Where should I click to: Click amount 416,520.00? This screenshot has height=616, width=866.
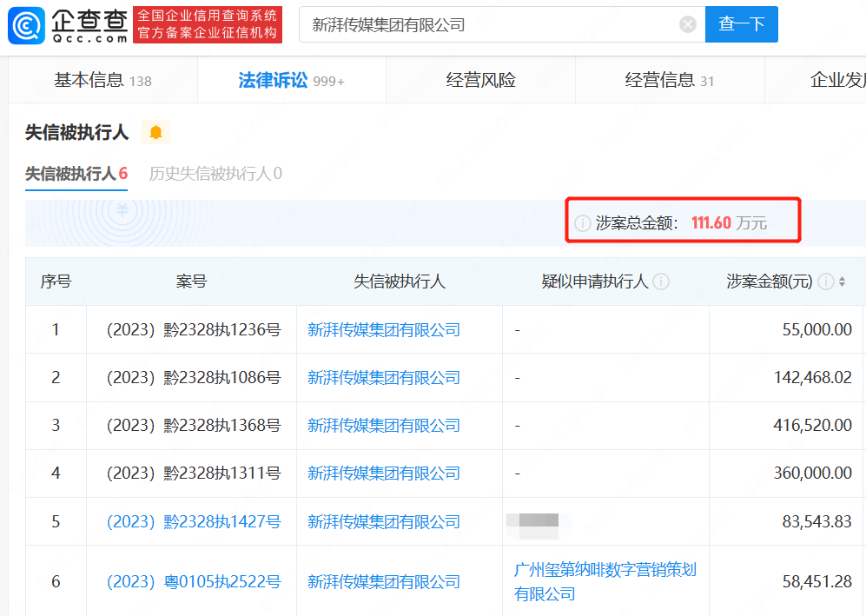813,426
